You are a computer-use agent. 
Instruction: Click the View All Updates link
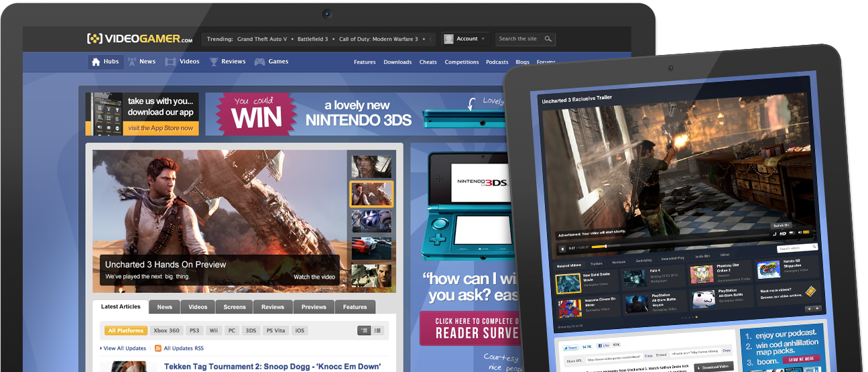pos(124,349)
